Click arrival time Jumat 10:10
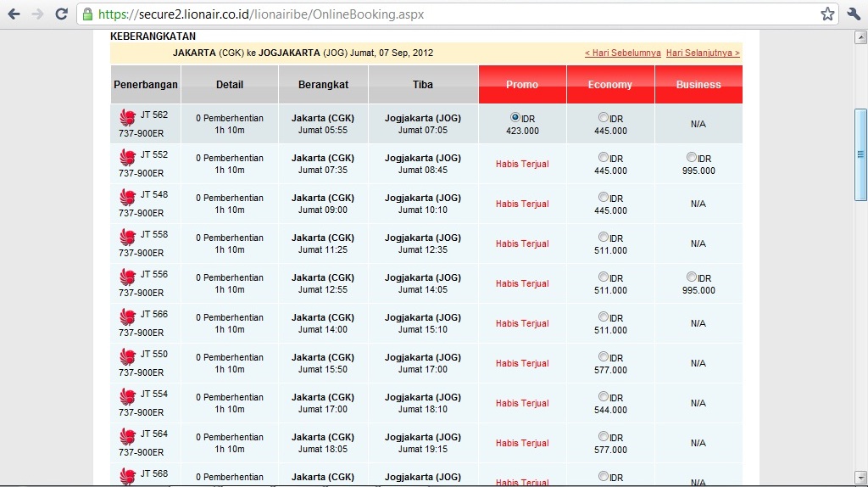The width and height of the screenshot is (868, 487). 423,210
